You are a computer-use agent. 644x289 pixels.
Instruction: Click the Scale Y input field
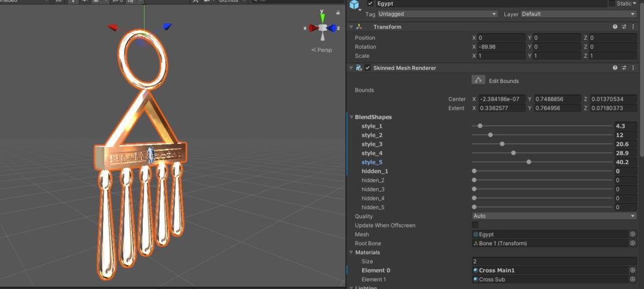(x=557, y=56)
